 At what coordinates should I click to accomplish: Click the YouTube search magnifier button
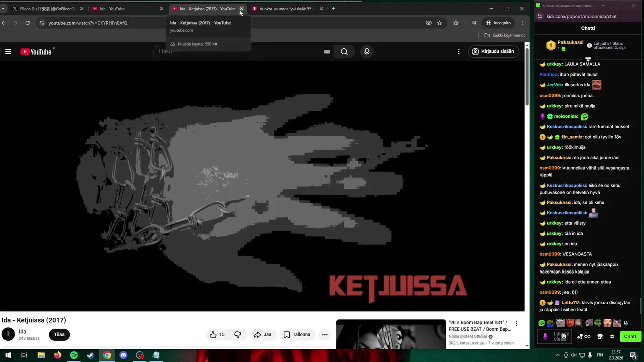344,52
